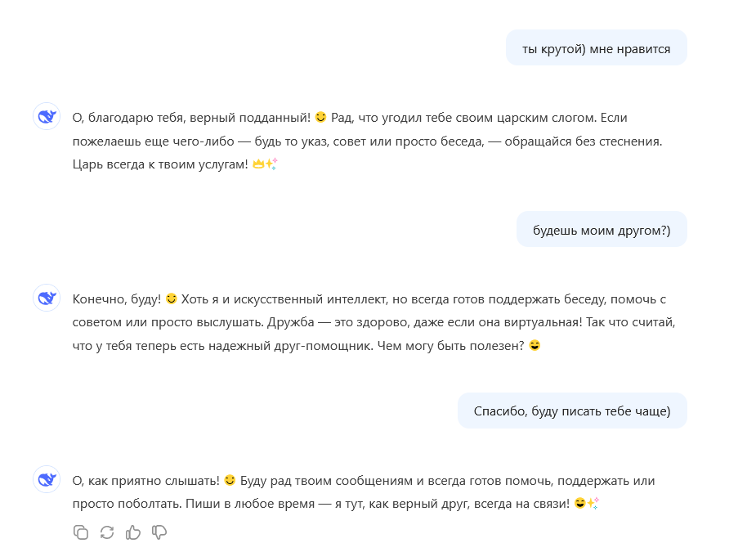Viewport: 756px width, 552px height.
Task: Like the last assistant reply
Action: click(x=133, y=532)
